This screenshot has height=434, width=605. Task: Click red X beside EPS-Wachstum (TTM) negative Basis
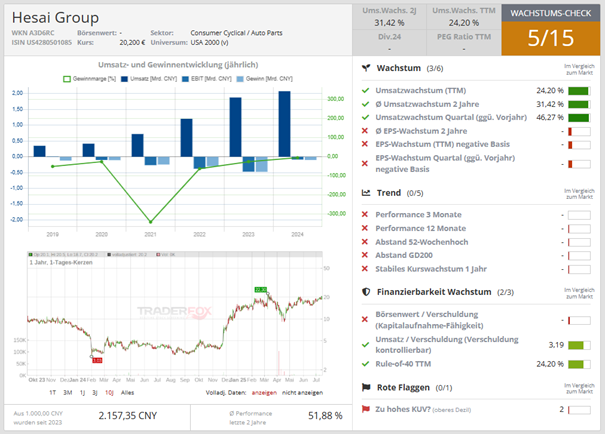tap(365, 144)
